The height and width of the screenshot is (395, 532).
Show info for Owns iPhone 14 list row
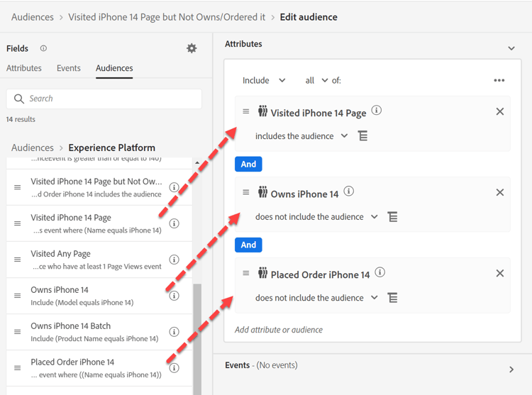pos(174,296)
